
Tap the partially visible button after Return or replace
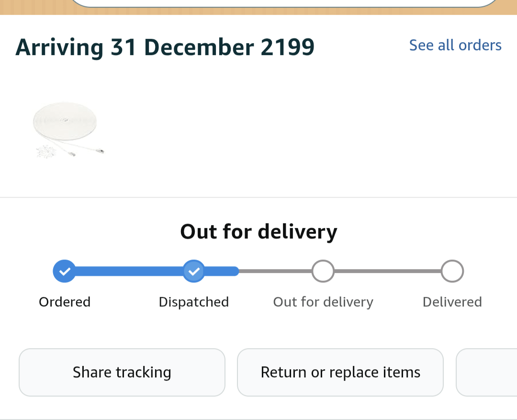click(x=487, y=373)
